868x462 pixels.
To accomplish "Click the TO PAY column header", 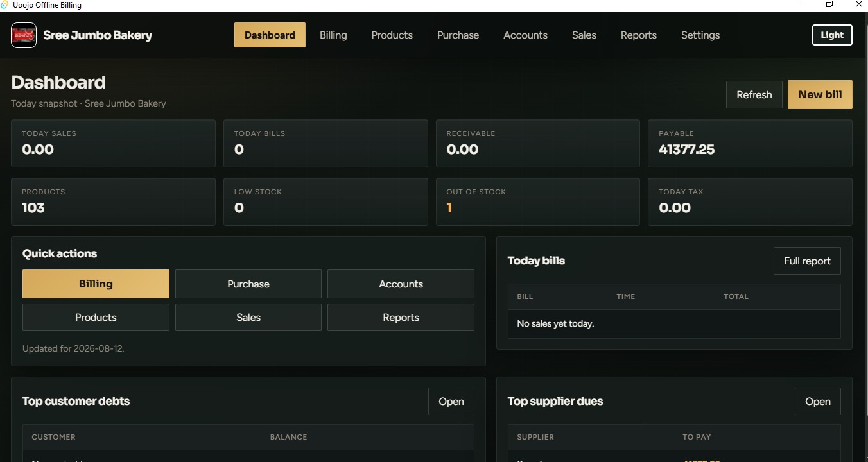I will coord(697,437).
